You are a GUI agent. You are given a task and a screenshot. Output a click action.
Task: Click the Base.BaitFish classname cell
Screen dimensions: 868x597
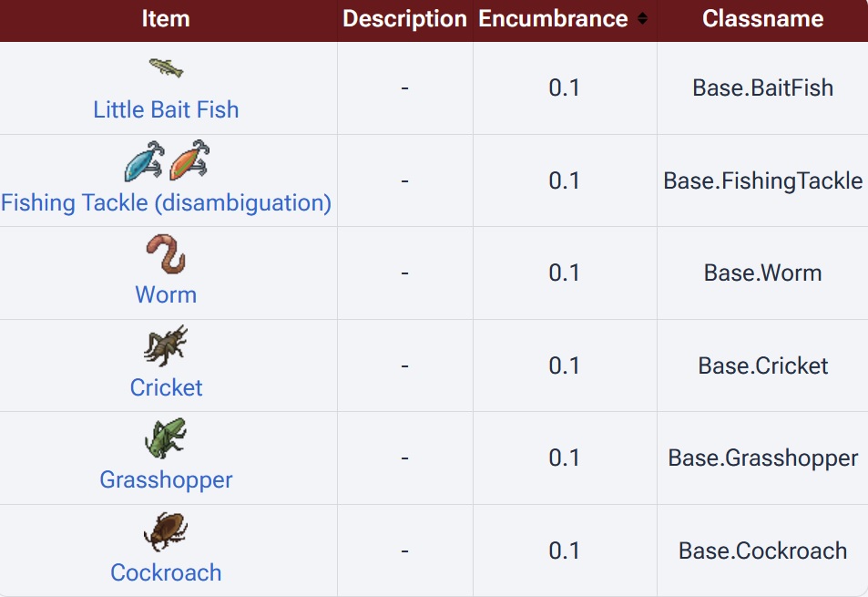coord(762,87)
